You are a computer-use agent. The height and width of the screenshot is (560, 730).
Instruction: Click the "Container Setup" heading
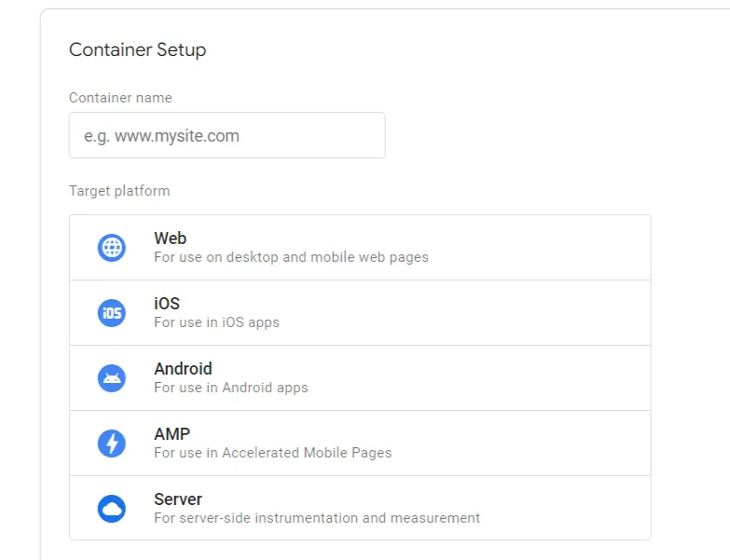pos(138,49)
